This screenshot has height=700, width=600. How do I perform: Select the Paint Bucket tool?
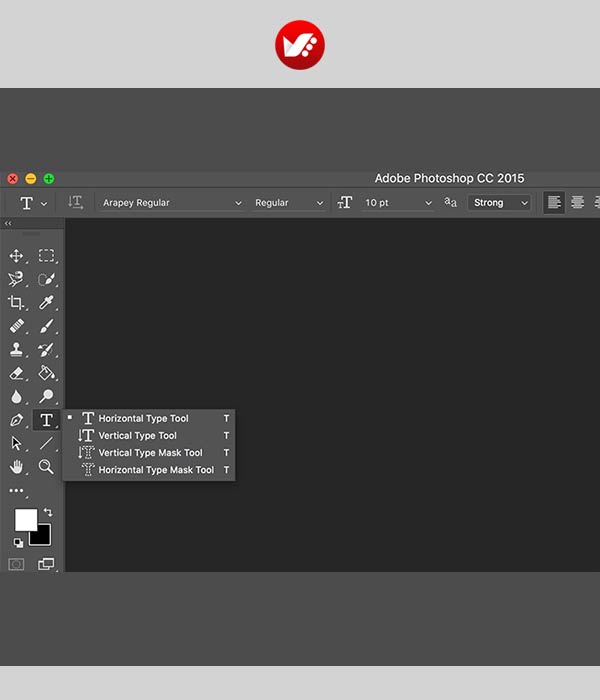46,373
